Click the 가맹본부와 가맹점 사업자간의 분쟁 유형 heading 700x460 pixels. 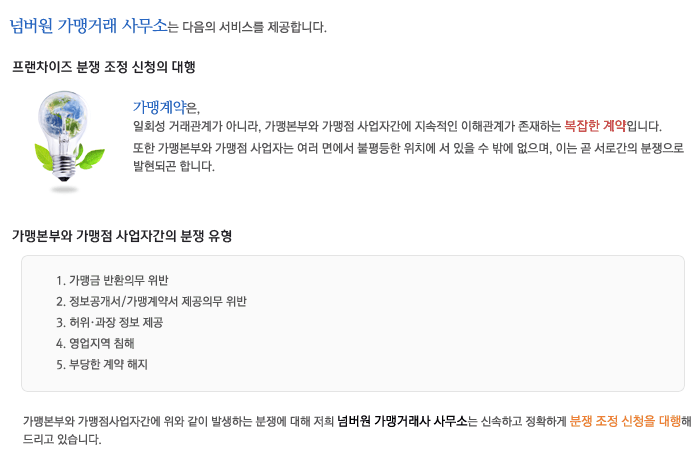[x=122, y=236]
